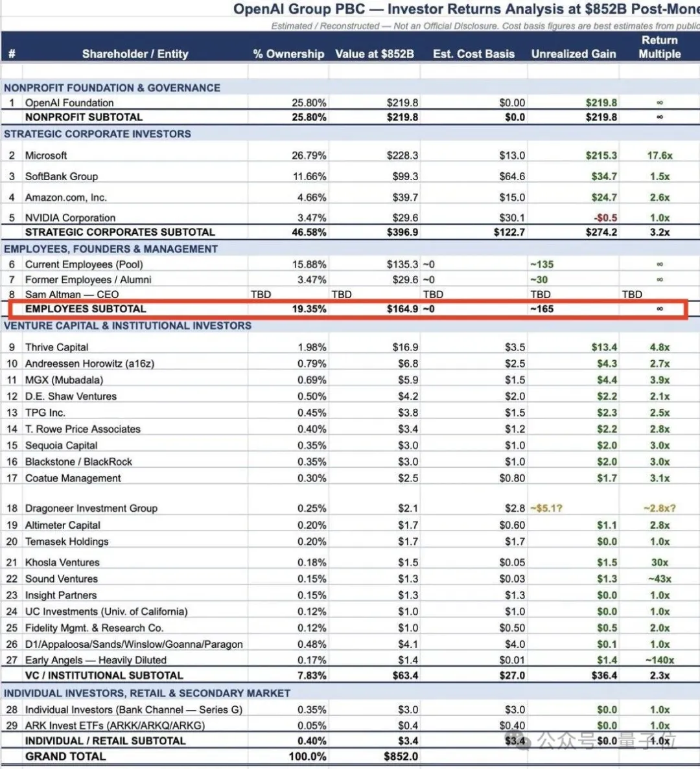This screenshot has height=769, width=700.
Task: Click the "Temasek Holdings" cell
Action: click(x=67, y=542)
